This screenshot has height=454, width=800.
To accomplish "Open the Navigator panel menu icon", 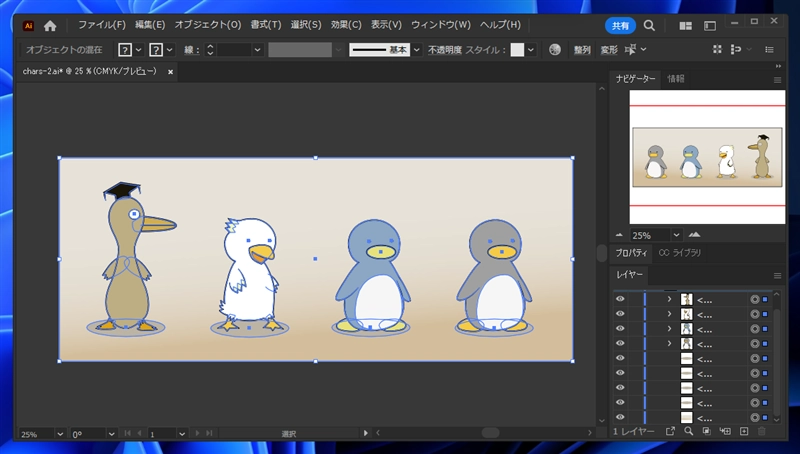I will click(777, 80).
